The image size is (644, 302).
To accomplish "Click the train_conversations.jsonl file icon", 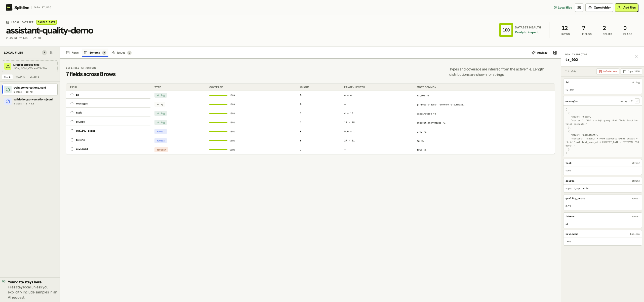I will tap(8, 90).
